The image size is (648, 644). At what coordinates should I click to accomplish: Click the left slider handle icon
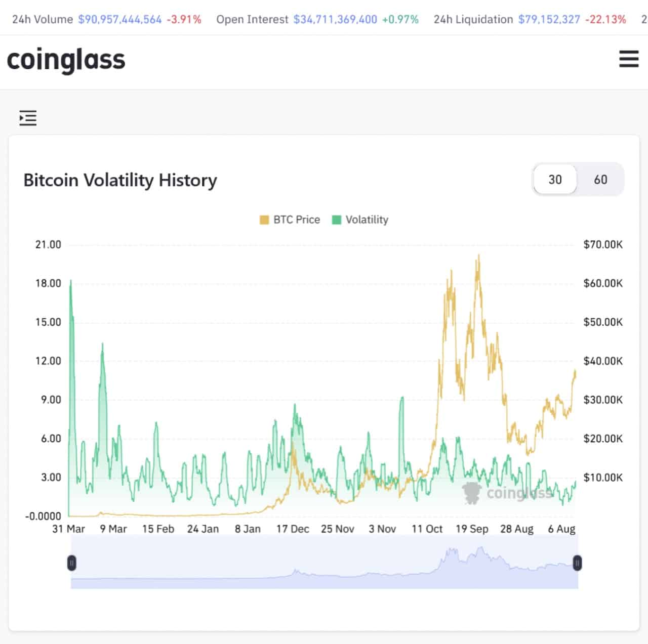(72, 563)
